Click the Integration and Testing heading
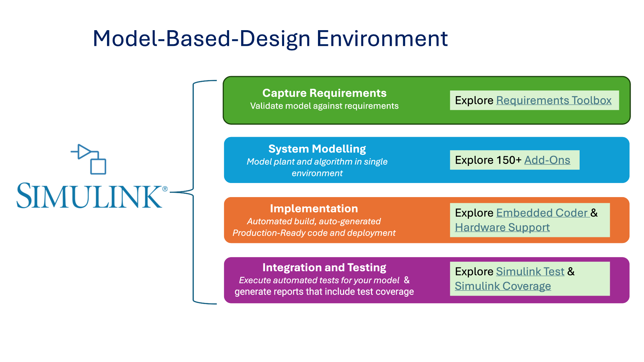The width and height of the screenshot is (644, 362). (x=324, y=267)
